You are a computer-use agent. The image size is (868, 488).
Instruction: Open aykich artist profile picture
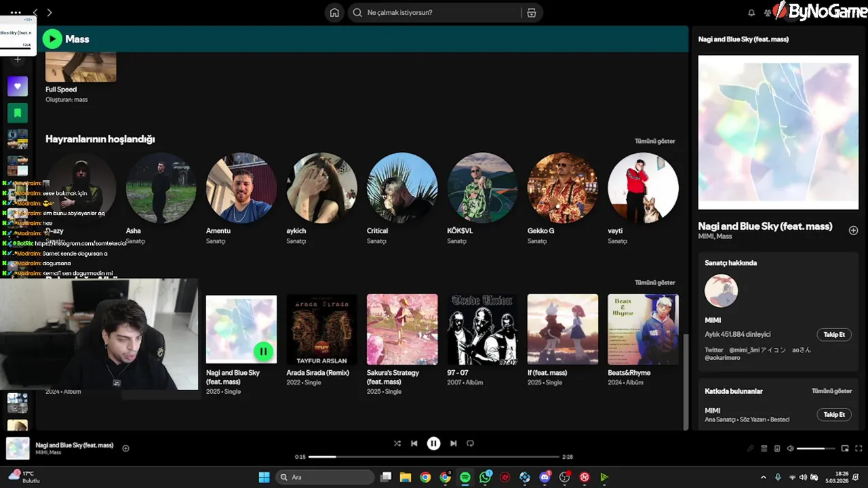coord(321,188)
